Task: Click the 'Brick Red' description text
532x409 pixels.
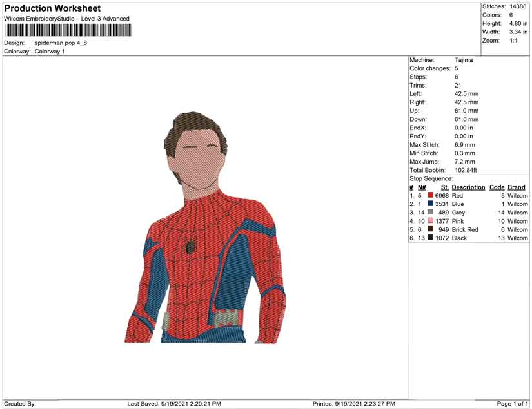Action: coord(465,229)
